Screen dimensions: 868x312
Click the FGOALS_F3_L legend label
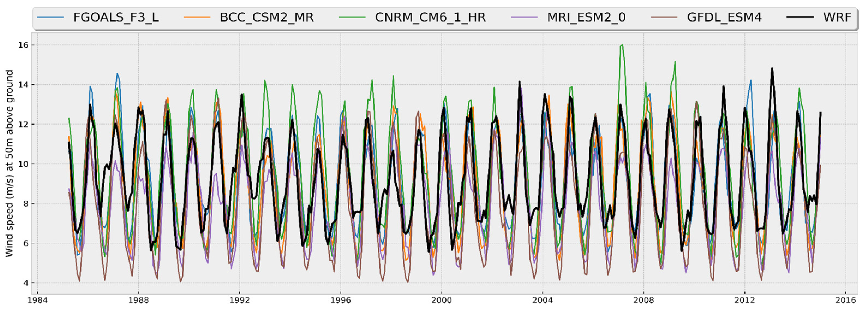116,17
